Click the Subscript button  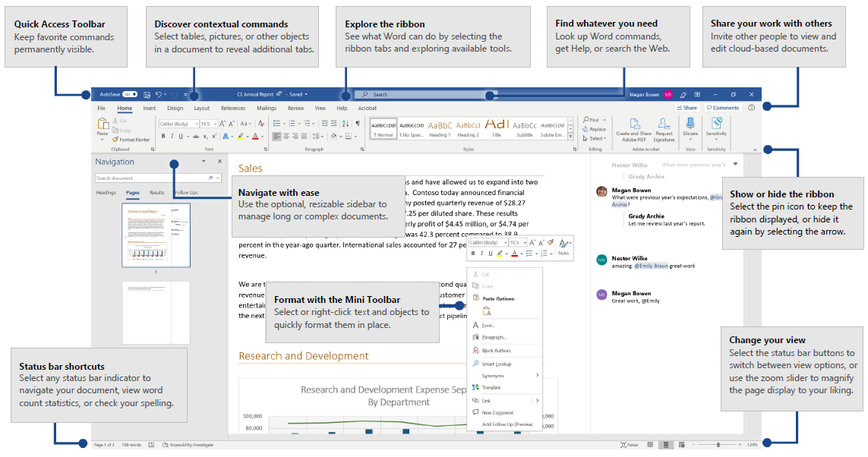click(x=205, y=136)
